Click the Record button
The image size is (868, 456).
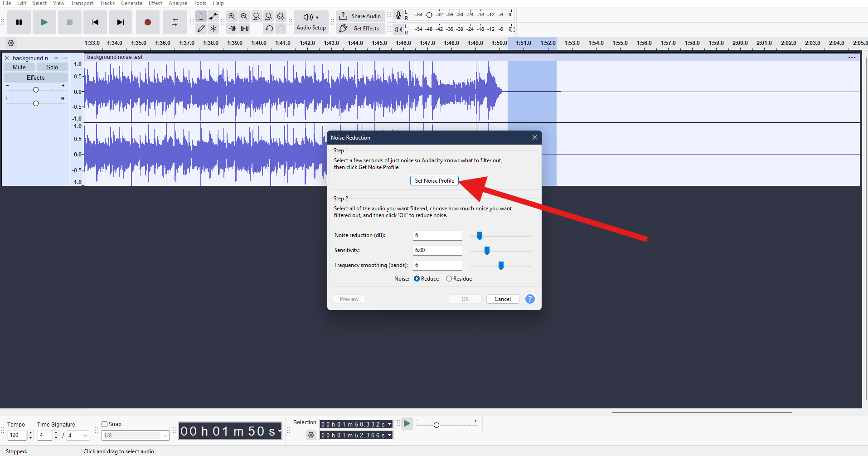[147, 22]
